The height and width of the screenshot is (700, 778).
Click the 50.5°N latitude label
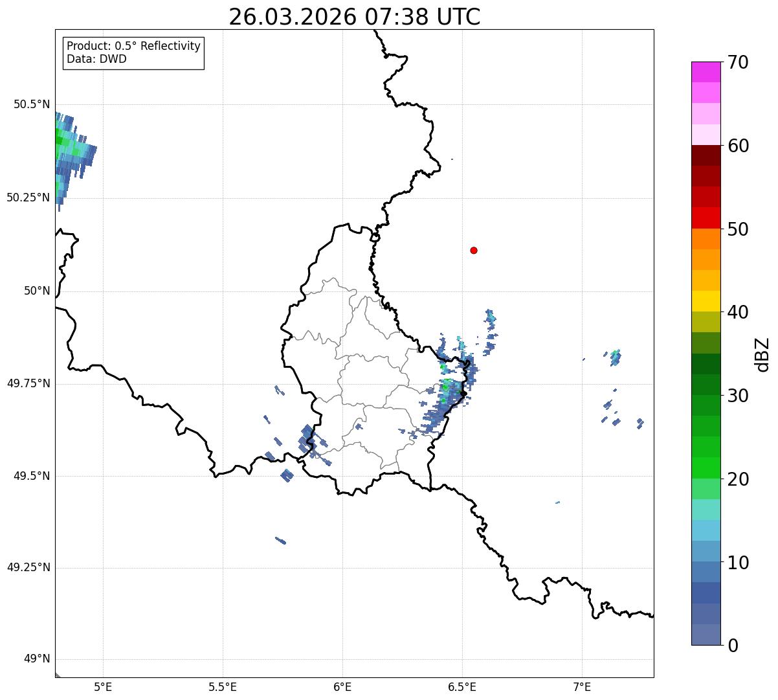point(32,104)
